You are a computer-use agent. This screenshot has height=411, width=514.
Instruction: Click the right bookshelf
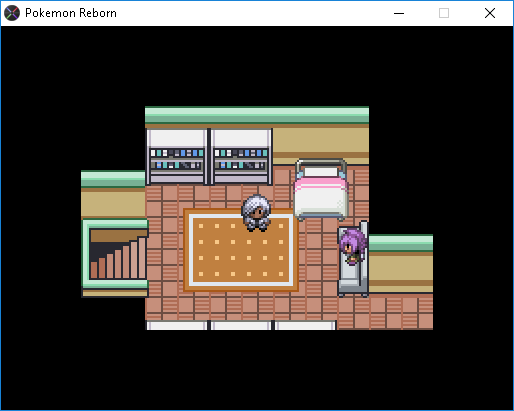(x=241, y=156)
